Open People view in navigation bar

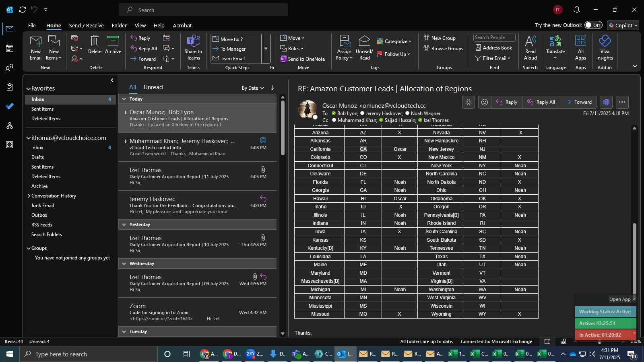(x=10, y=68)
